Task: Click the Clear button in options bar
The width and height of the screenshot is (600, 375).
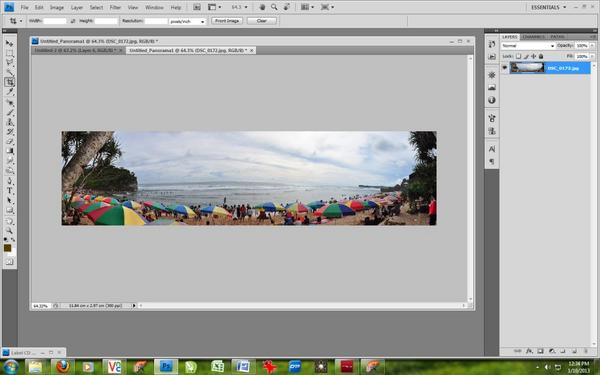Action: coord(262,21)
